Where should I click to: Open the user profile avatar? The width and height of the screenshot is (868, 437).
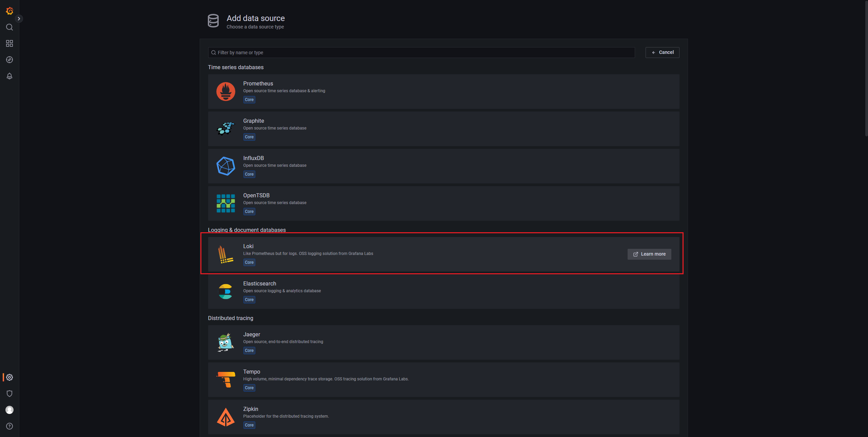[x=9, y=410]
